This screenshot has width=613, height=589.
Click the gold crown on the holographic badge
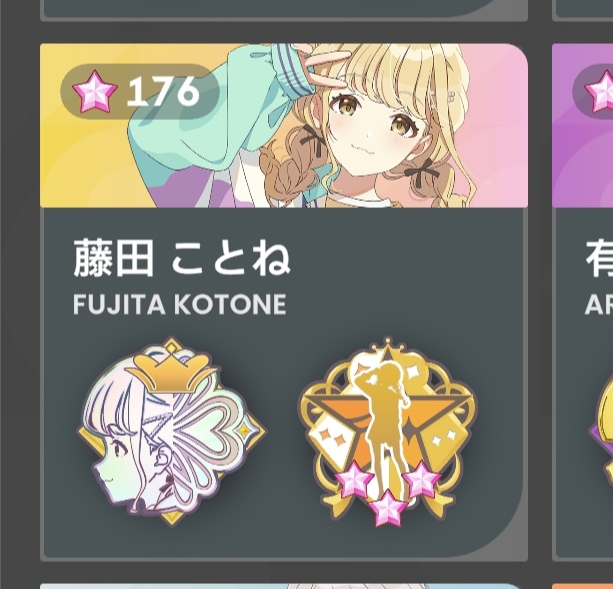point(171,372)
